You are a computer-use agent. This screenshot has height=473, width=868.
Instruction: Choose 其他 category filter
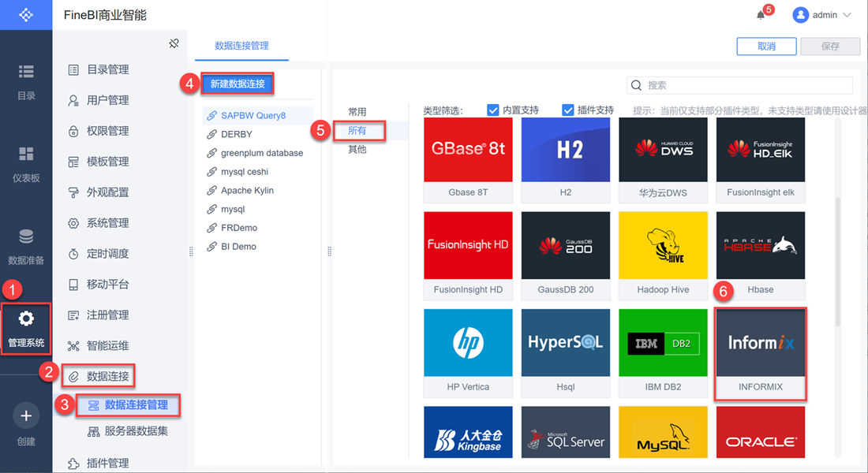point(357,149)
